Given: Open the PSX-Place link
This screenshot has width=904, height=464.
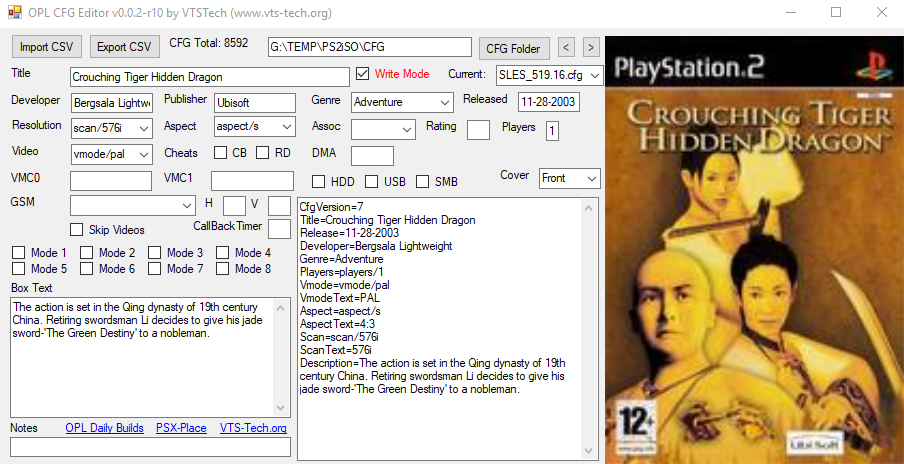Looking at the screenshot, I should 182,428.
